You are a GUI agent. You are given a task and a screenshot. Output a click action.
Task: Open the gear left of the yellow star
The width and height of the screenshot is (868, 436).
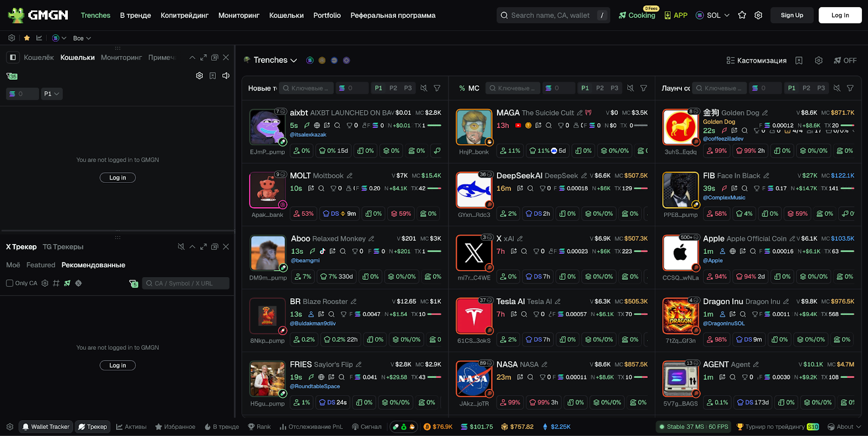[x=11, y=38]
